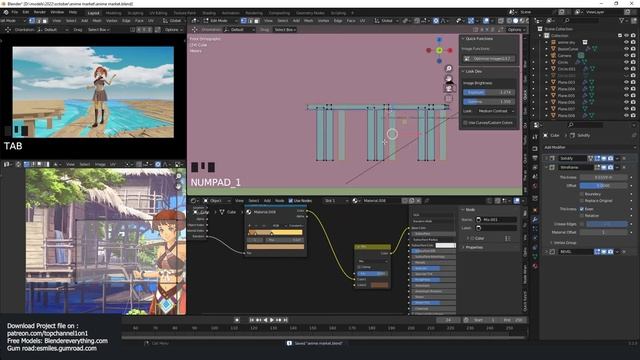
Task: Adjust the Exposure slider in Look Dev
Action: point(489,92)
